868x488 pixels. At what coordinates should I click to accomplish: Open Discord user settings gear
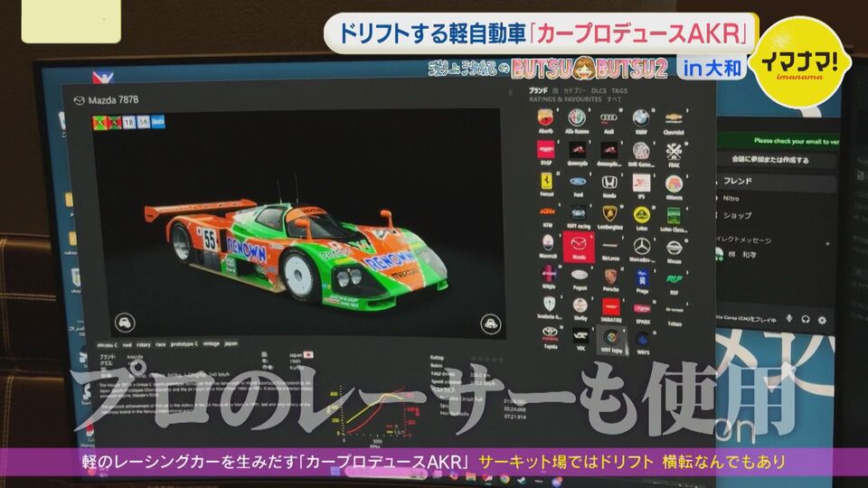[822, 320]
